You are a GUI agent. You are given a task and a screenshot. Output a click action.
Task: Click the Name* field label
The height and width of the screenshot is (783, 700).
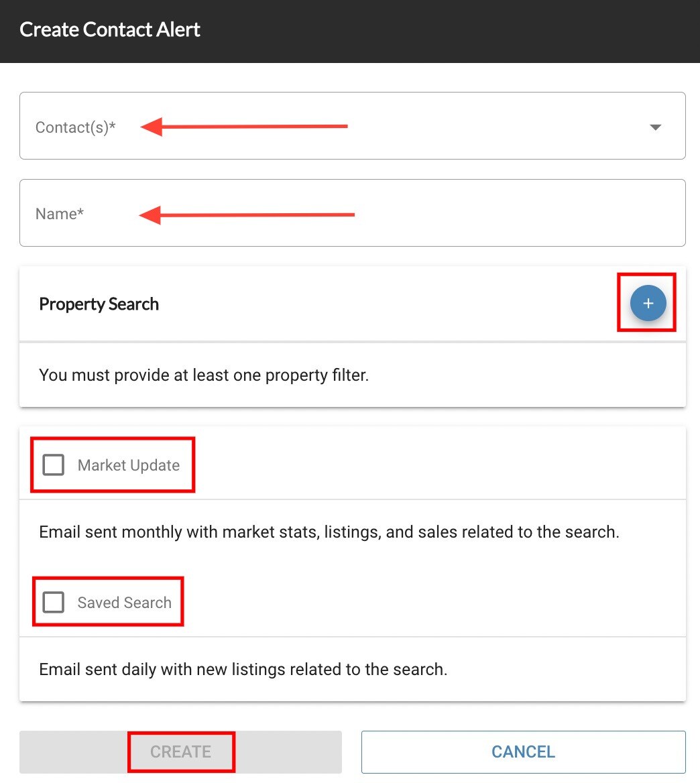pyautogui.click(x=60, y=214)
